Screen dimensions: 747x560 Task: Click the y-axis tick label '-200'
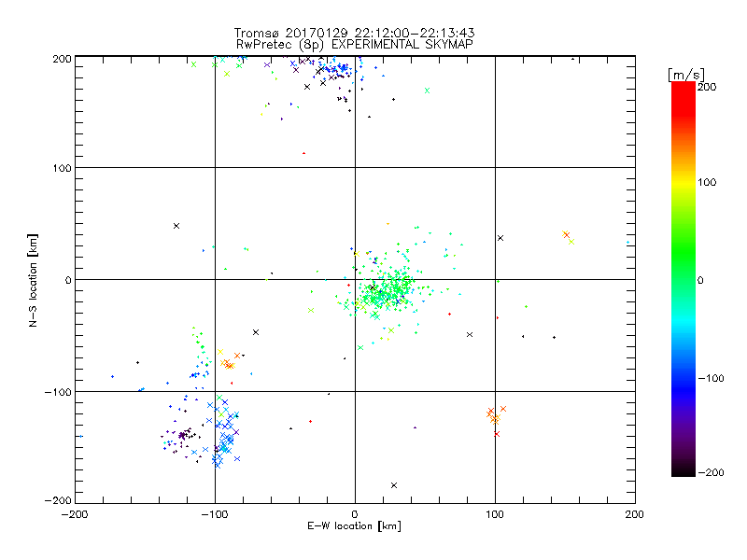[58, 500]
